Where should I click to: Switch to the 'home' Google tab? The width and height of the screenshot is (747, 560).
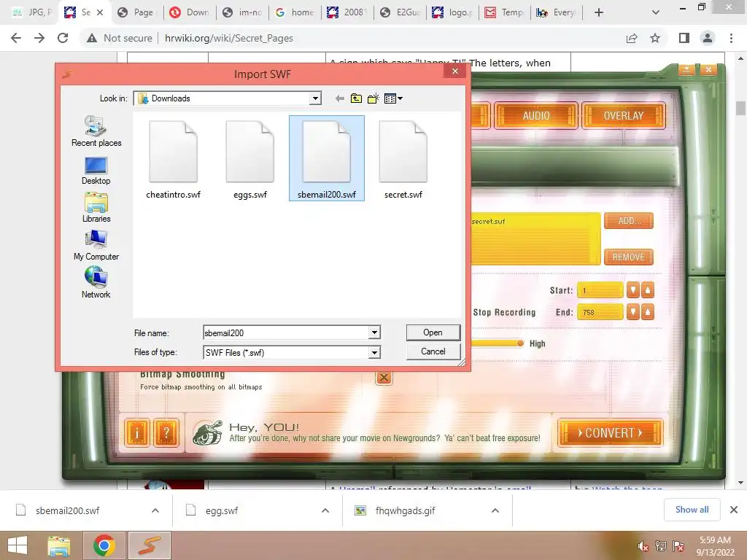[x=295, y=12]
